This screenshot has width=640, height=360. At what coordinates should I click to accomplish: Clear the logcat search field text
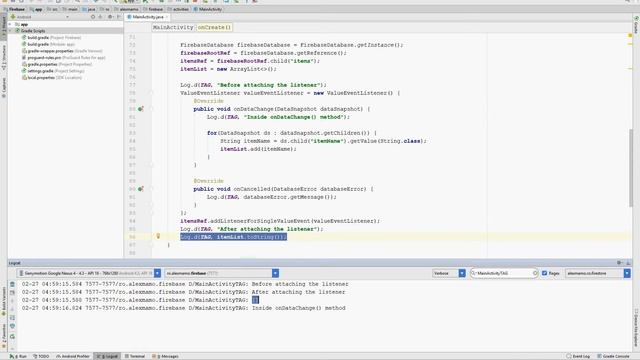[x=535, y=273]
